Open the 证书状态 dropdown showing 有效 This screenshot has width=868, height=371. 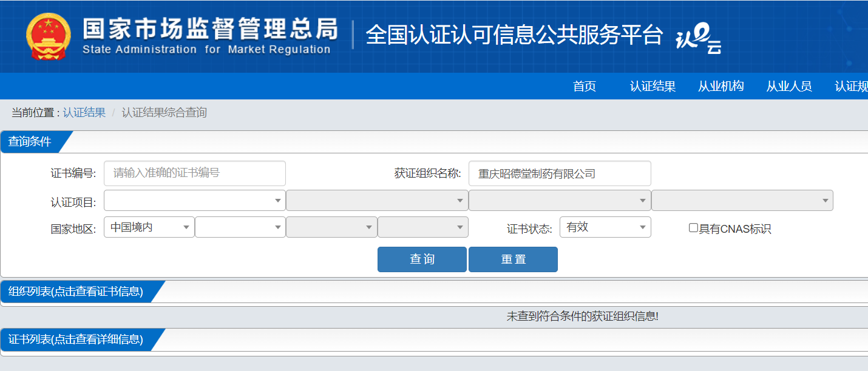point(605,227)
